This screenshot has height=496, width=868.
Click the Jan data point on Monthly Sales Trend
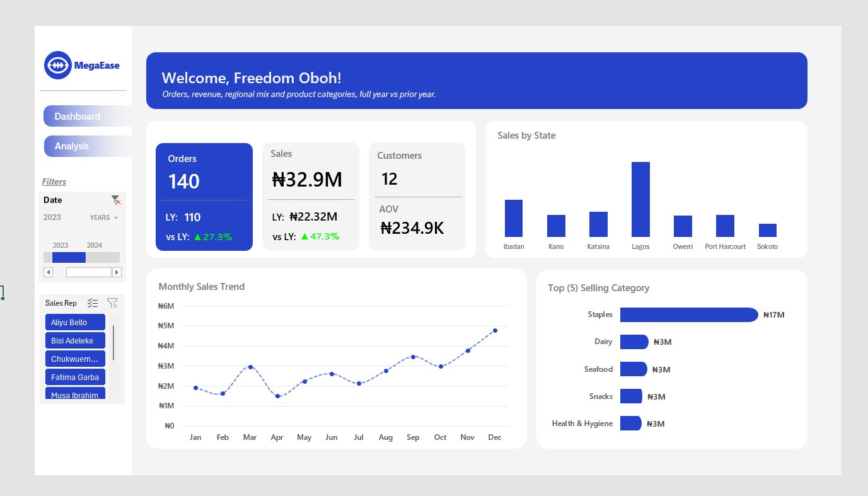(x=195, y=388)
